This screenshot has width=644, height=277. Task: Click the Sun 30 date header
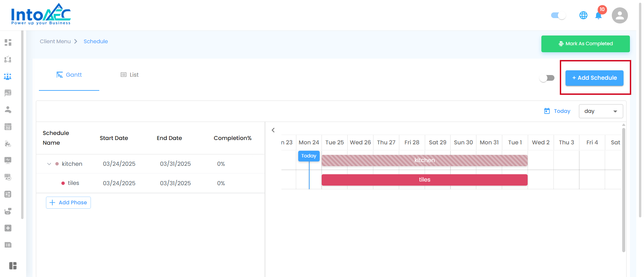pos(463,142)
